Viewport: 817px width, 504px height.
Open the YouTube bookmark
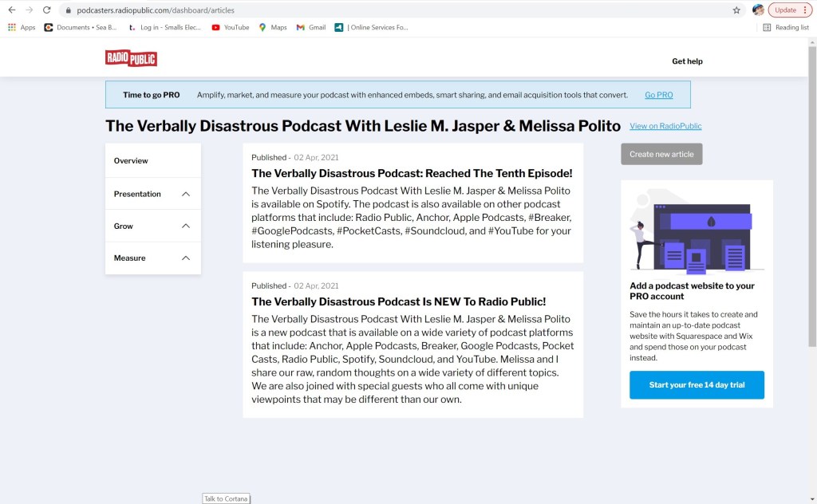coord(231,27)
